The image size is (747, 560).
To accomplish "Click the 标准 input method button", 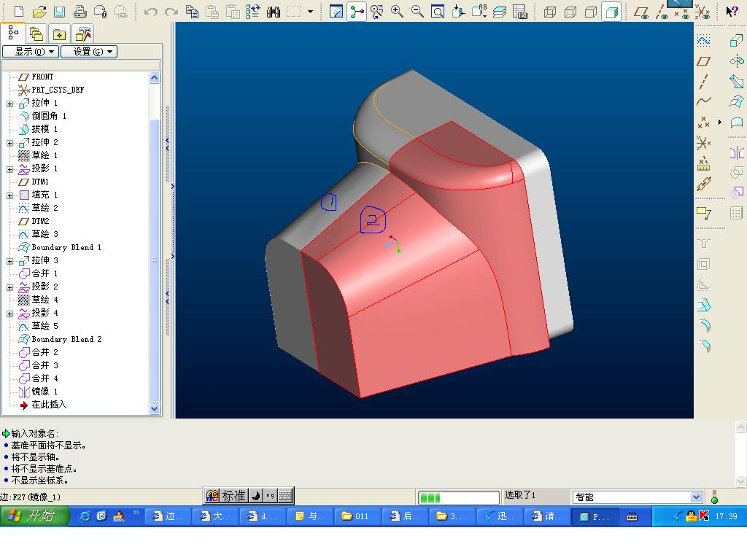I will pyautogui.click(x=233, y=496).
